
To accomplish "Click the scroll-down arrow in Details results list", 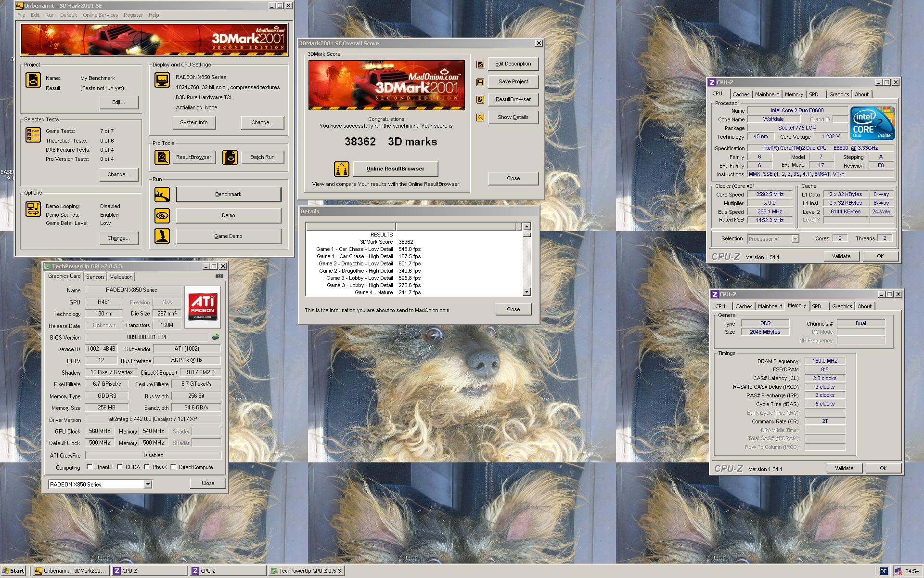I will 526,292.
